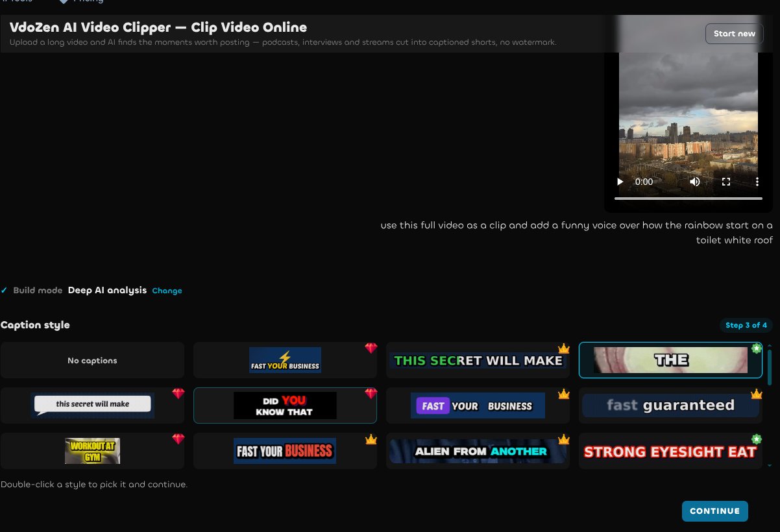Screen dimensions: 780x532
Task: Click the 'Double-click a style to pick it' hint
Action: tap(94, 484)
